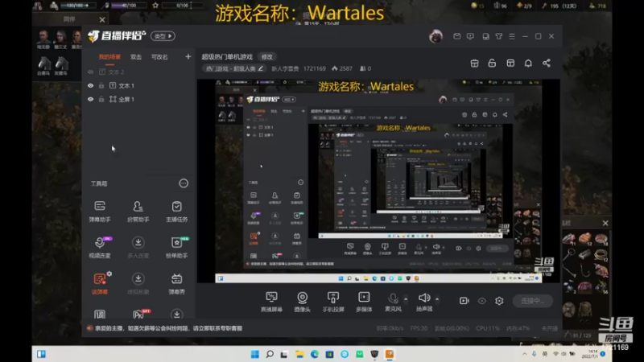Download the 虚拟形象 virtual avatar tool
The width and height of the screenshot is (644, 362).
pos(138,283)
